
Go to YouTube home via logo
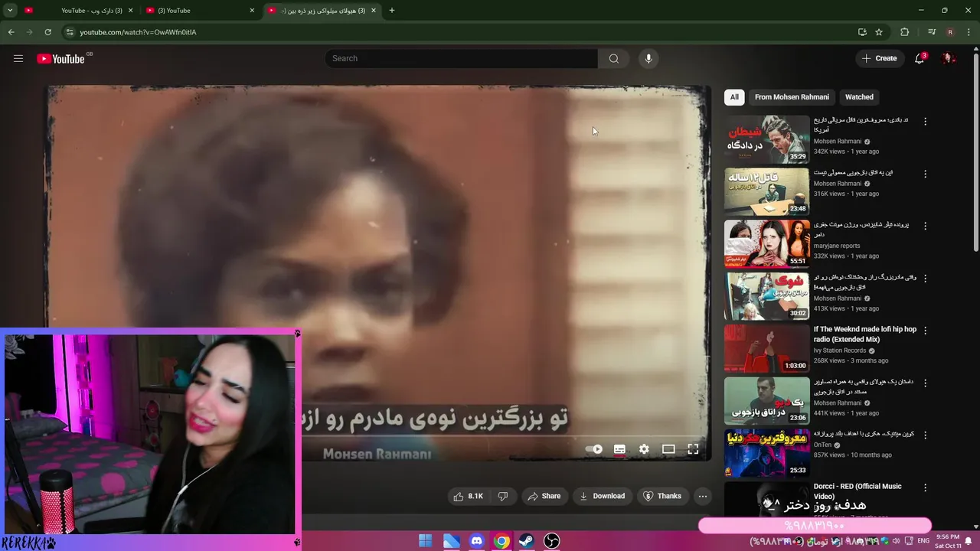tap(60, 59)
